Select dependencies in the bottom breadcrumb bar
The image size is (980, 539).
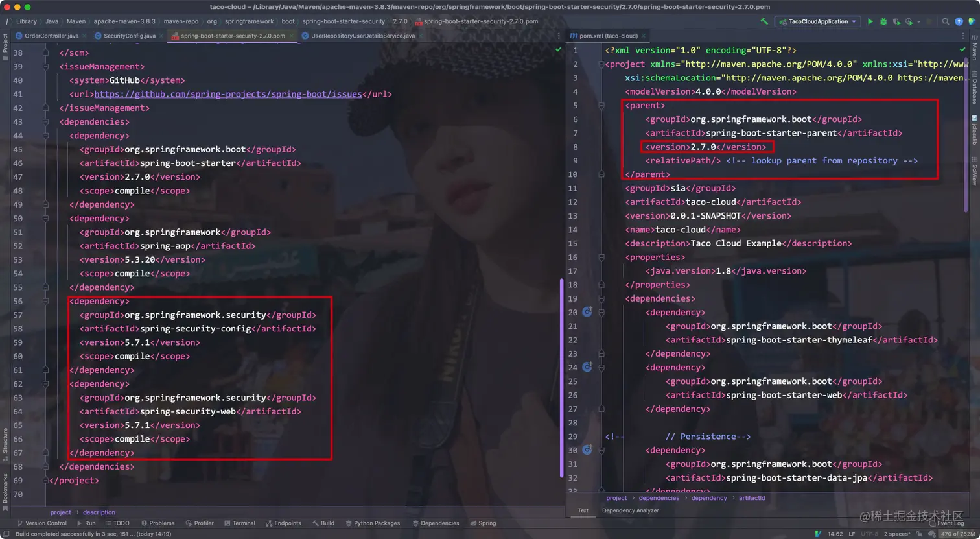pyautogui.click(x=659, y=498)
